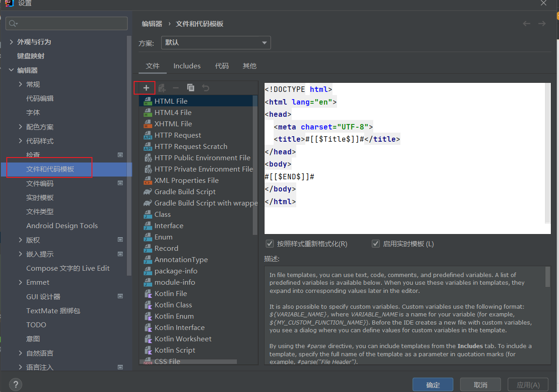Select the Enum template icon
Screen dimensions: 559x392
(x=148, y=237)
